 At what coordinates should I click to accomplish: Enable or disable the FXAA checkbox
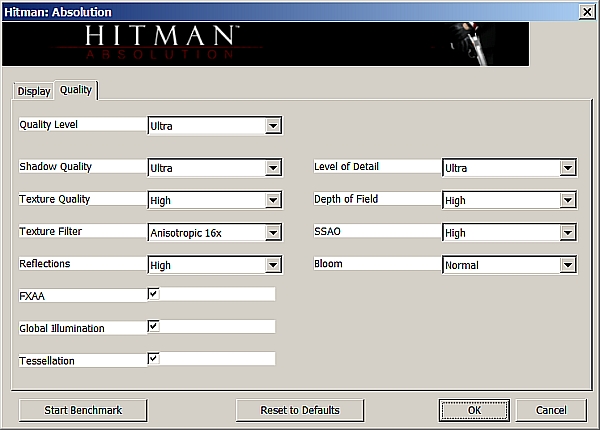click(x=154, y=294)
